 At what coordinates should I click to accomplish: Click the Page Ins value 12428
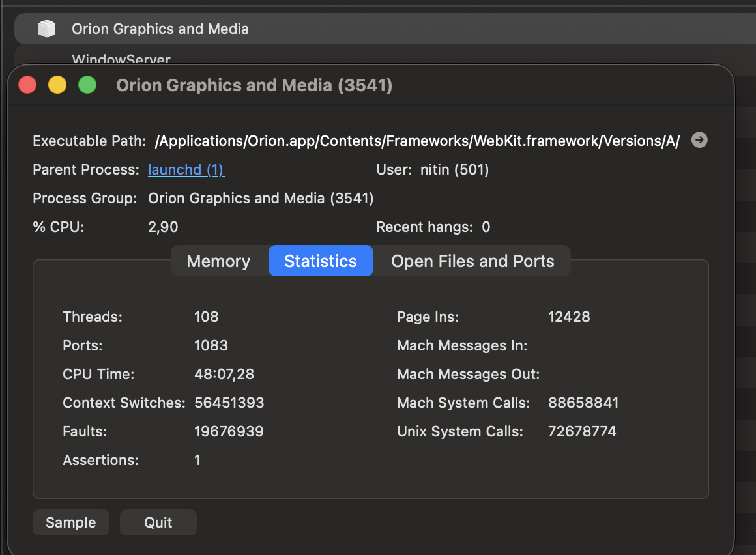tap(569, 317)
